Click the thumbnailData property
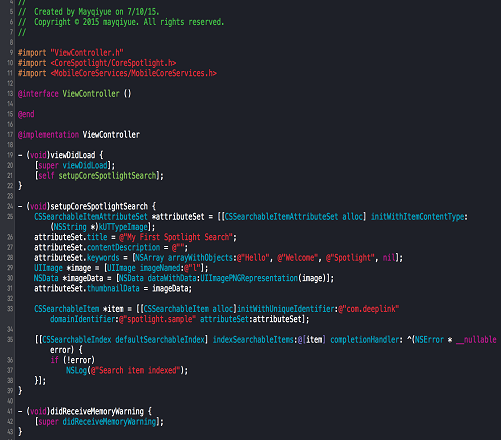The image size is (501, 440). [113, 289]
